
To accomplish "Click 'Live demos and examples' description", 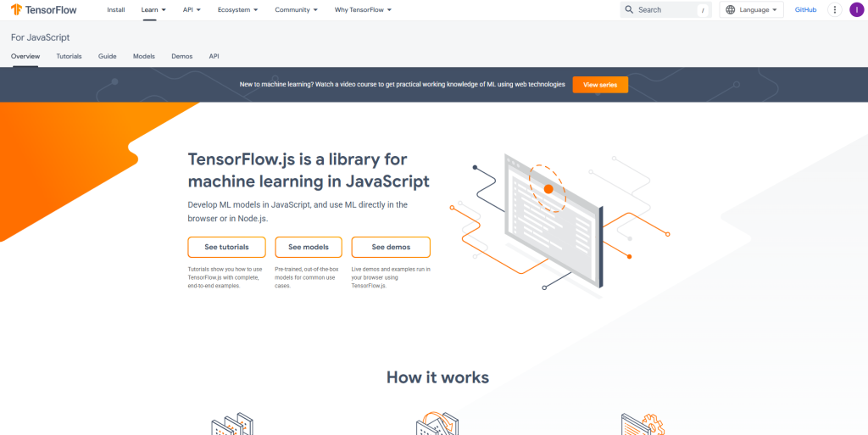I will [391, 278].
